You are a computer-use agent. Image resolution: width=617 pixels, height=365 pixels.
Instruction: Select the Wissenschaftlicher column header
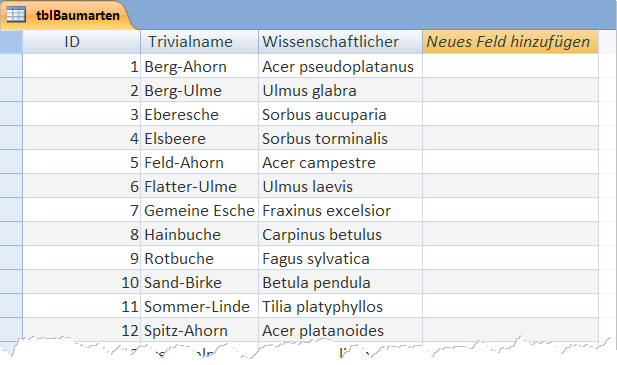click(x=340, y=42)
